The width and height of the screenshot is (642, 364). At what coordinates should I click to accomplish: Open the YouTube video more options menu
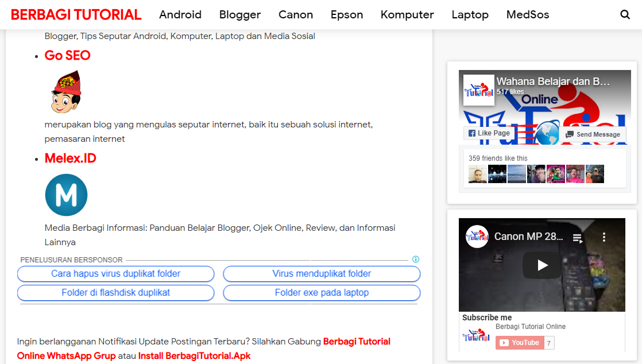[x=604, y=237]
